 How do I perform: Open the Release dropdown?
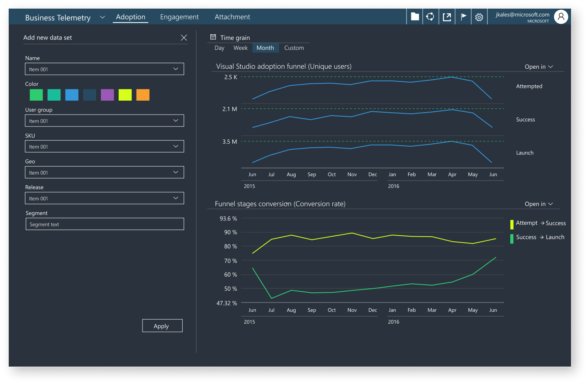(x=105, y=198)
